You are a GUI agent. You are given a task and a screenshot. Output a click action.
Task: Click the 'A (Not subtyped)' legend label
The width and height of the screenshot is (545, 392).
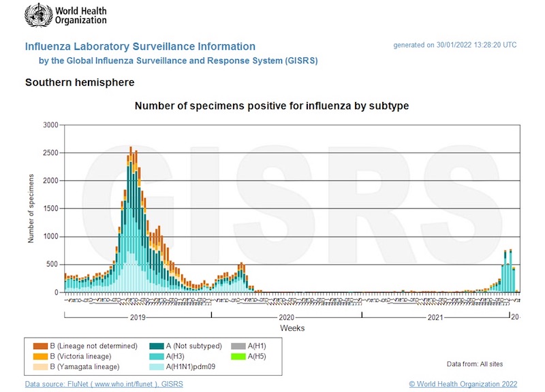click(x=194, y=346)
